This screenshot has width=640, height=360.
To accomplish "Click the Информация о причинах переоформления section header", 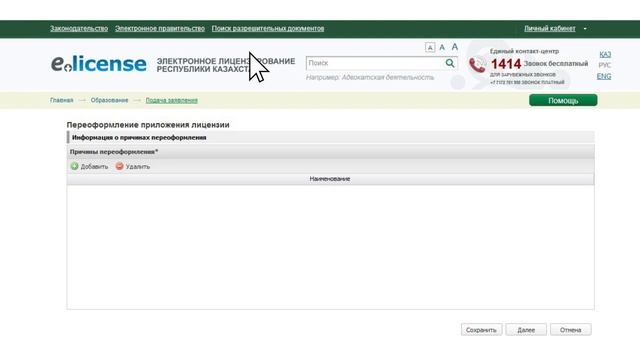I will pyautogui.click(x=331, y=138).
